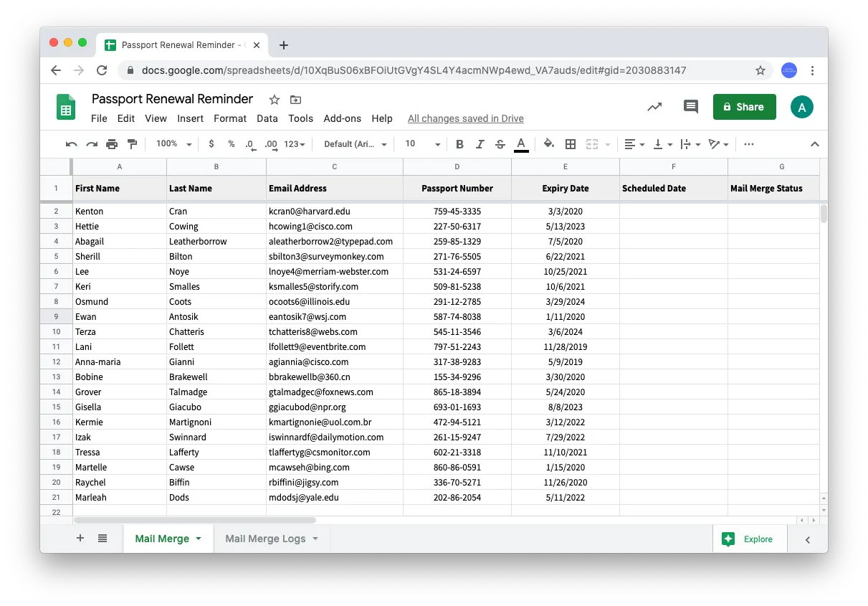
Task: Open the zoom 100% dropdown
Action: [x=174, y=144]
